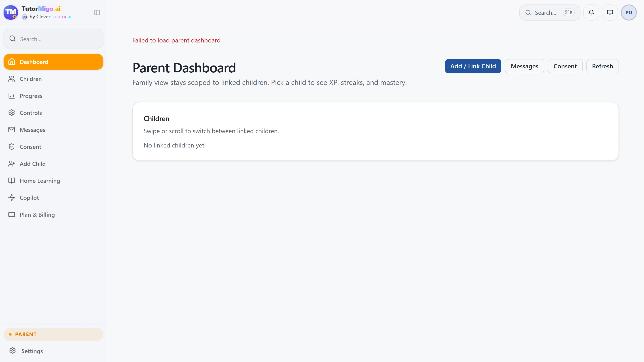Screen dimensions: 644x362
Task: Focus the sidebar Search input field
Action: click(53, 38)
